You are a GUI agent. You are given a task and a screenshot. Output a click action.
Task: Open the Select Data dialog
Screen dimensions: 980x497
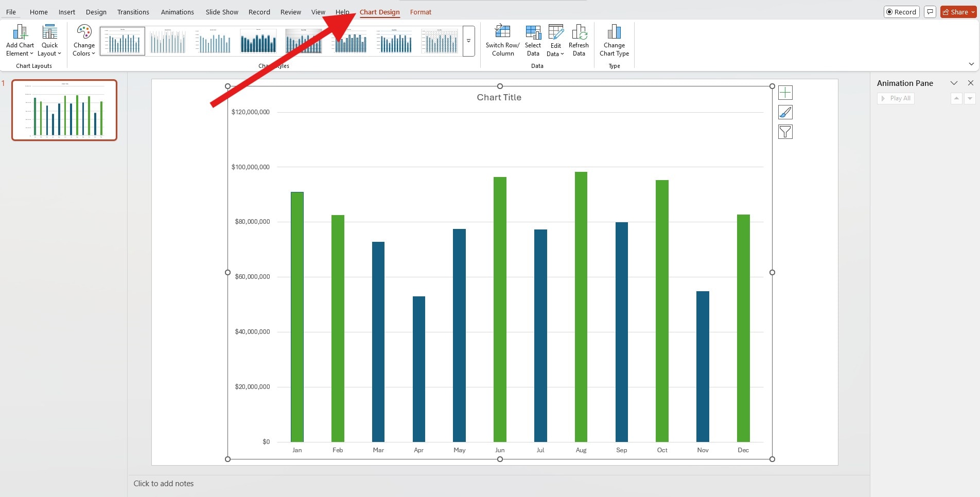pyautogui.click(x=533, y=40)
